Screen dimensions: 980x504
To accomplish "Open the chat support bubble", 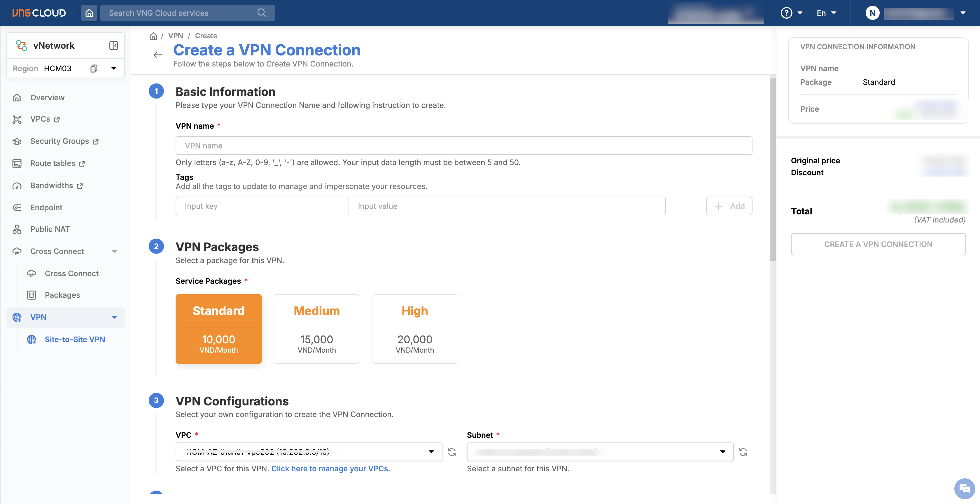I will tap(965, 489).
